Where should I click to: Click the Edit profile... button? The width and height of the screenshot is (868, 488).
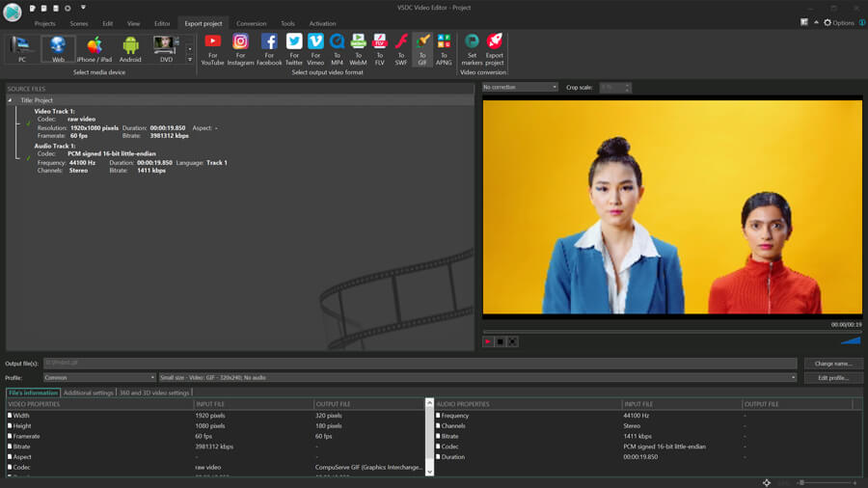pos(833,378)
